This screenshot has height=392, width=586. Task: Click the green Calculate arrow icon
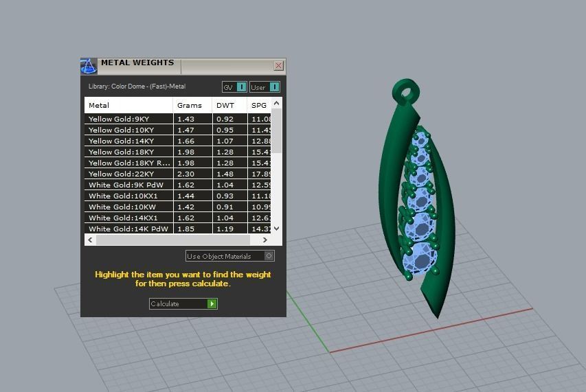(212, 304)
